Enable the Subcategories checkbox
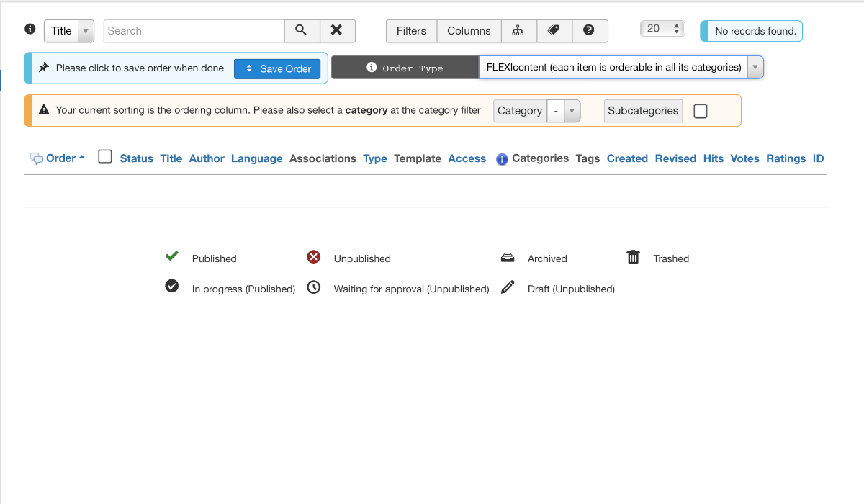The width and height of the screenshot is (864, 504). [x=700, y=111]
